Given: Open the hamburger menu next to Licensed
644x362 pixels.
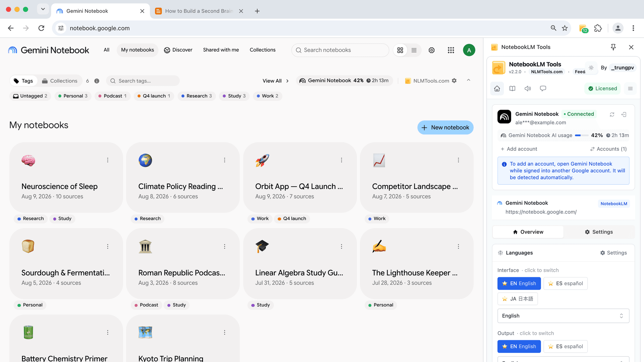Looking at the screenshot, I should (x=630, y=88).
